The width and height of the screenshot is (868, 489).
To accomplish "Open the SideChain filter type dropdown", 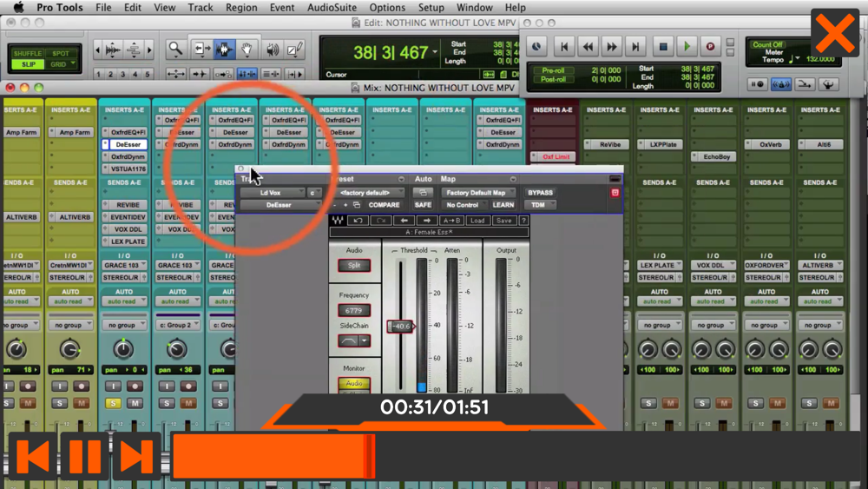I will pos(365,340).
